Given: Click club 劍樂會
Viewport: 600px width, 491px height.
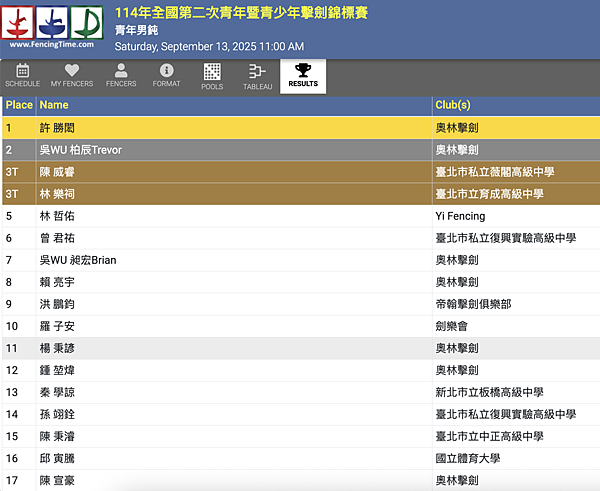Looking at the screenshot, I should point(452,326).
